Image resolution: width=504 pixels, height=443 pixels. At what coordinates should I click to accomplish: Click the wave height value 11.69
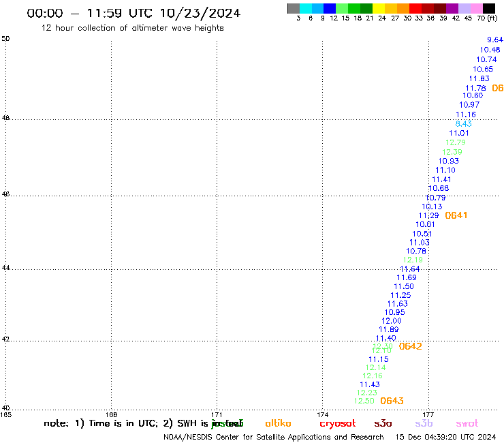407,277
